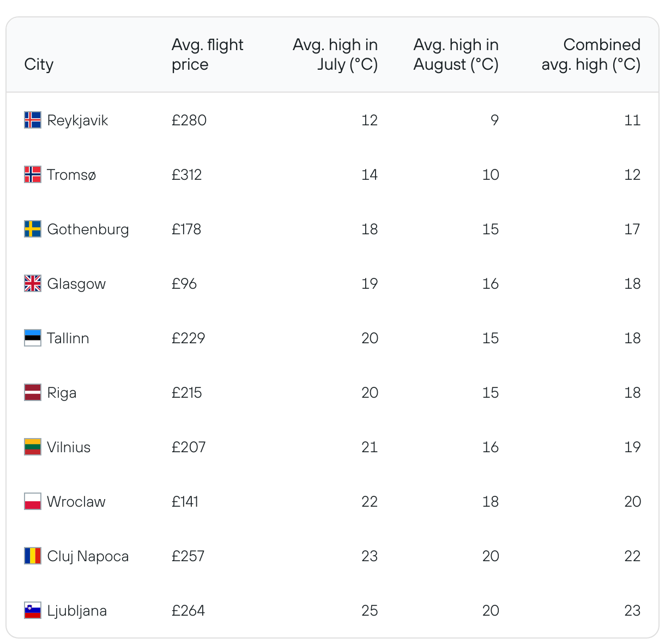Click the Ljubljana city name
The width and height of the screenshot is (665, 644).
(x=77, y=610)
